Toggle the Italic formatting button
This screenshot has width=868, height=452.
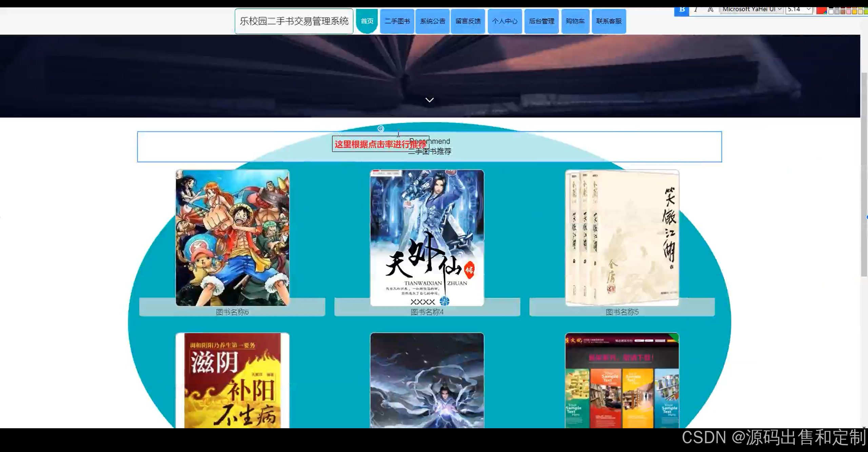[x=696, y=10]
